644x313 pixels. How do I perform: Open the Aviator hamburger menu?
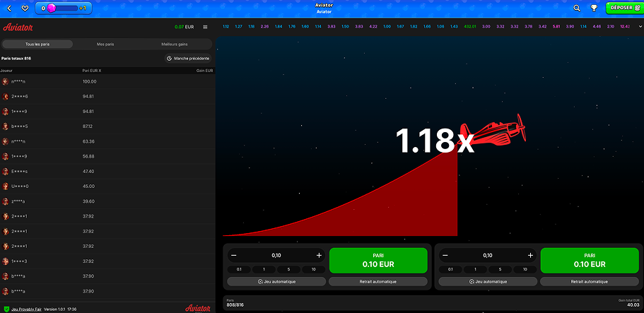point(205,27)
